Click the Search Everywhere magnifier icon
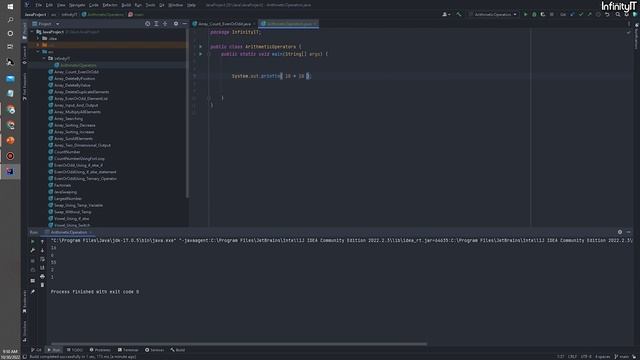This screenshot has width=640, height=360. pos(618,14)
